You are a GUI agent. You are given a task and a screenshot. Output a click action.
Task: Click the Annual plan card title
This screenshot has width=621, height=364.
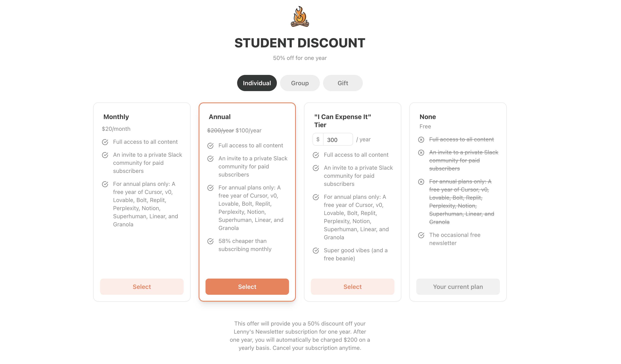219,117
